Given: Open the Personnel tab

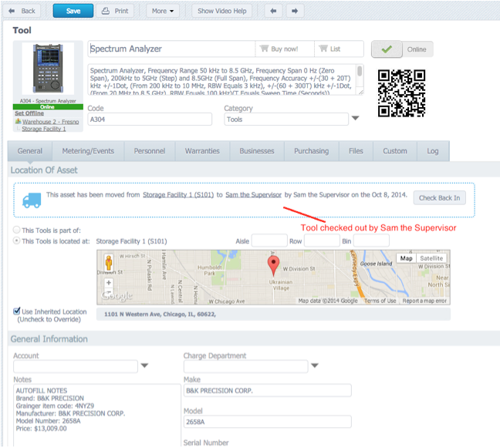Looking at the screenshot, I should tap(150, 151).
